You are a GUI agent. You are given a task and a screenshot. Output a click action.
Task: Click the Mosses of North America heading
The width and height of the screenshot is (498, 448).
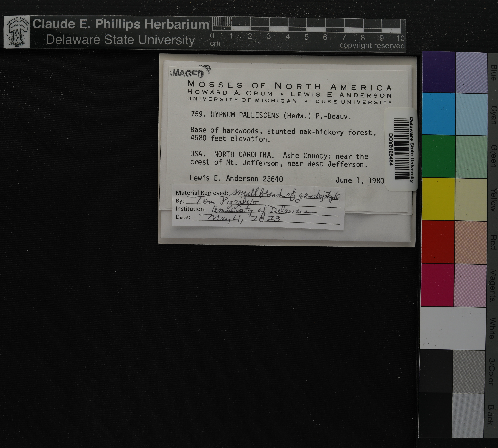(x=290, y=86)
